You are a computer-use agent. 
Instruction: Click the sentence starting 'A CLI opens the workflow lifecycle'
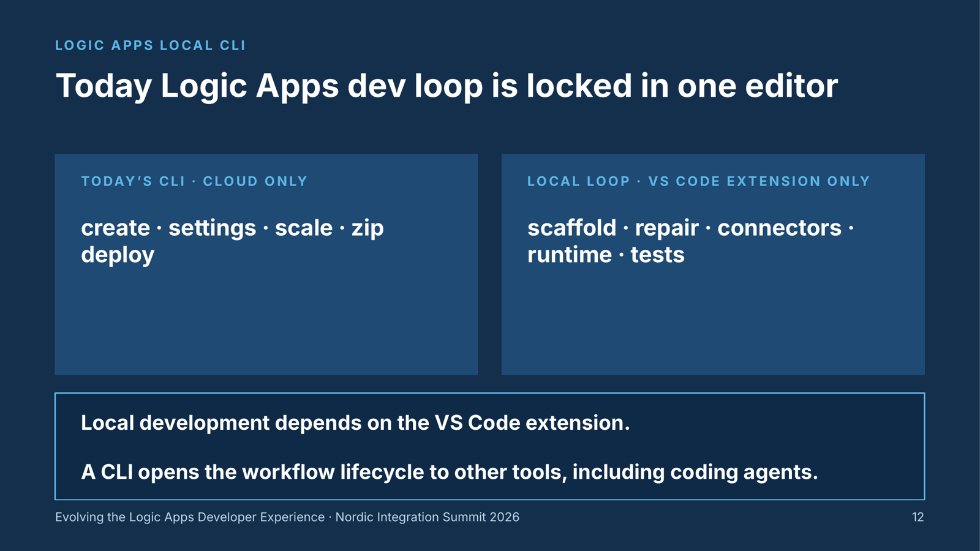[x=450, y=471]
